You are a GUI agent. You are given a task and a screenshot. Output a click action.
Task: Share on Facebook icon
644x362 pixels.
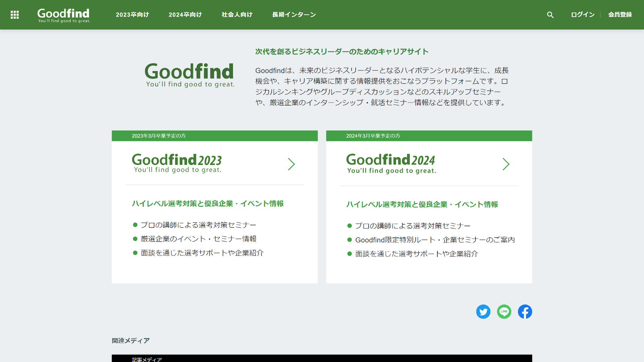525,312
